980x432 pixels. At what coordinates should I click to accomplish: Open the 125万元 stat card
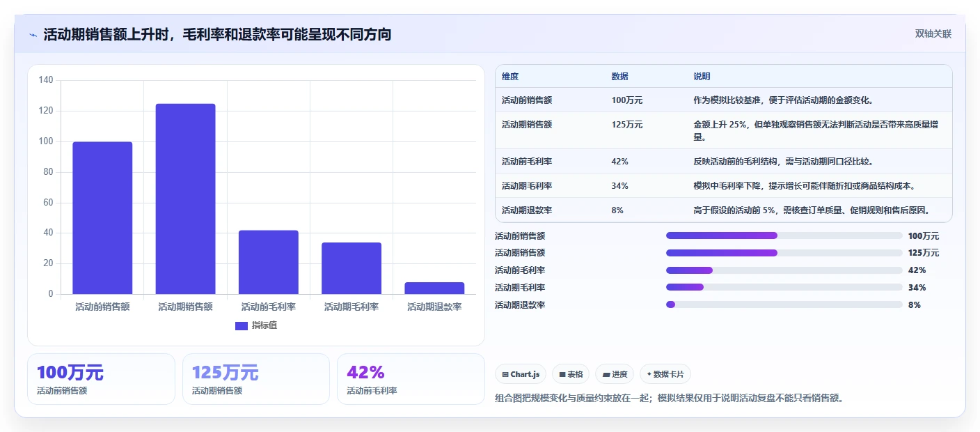[255, 379]
